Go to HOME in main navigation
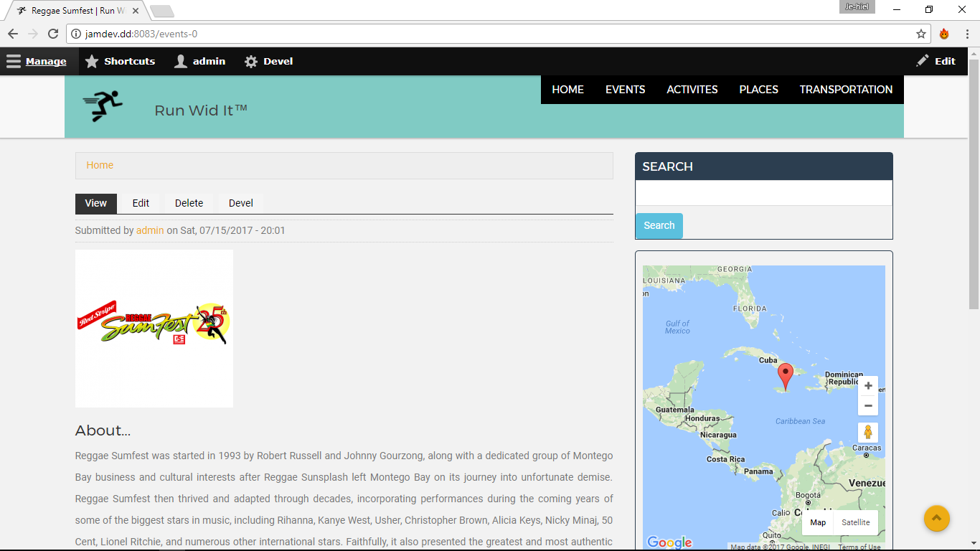980x551 pixels. click(567, 90)
